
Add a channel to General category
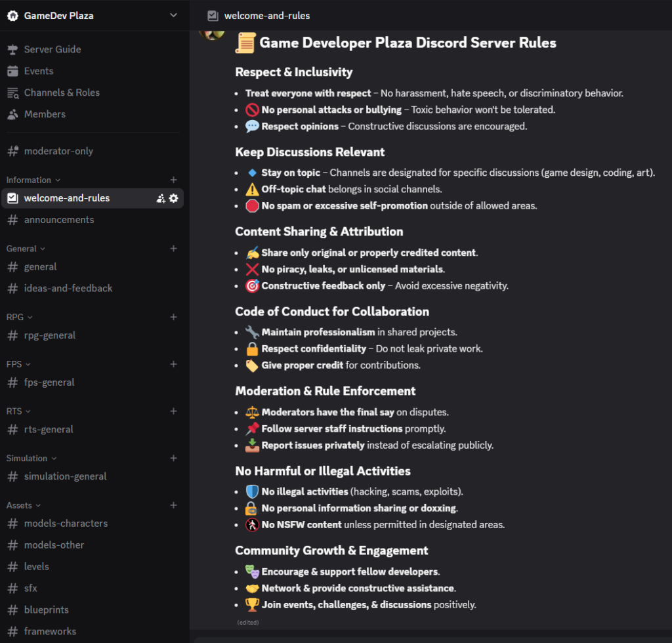point(173,249)
